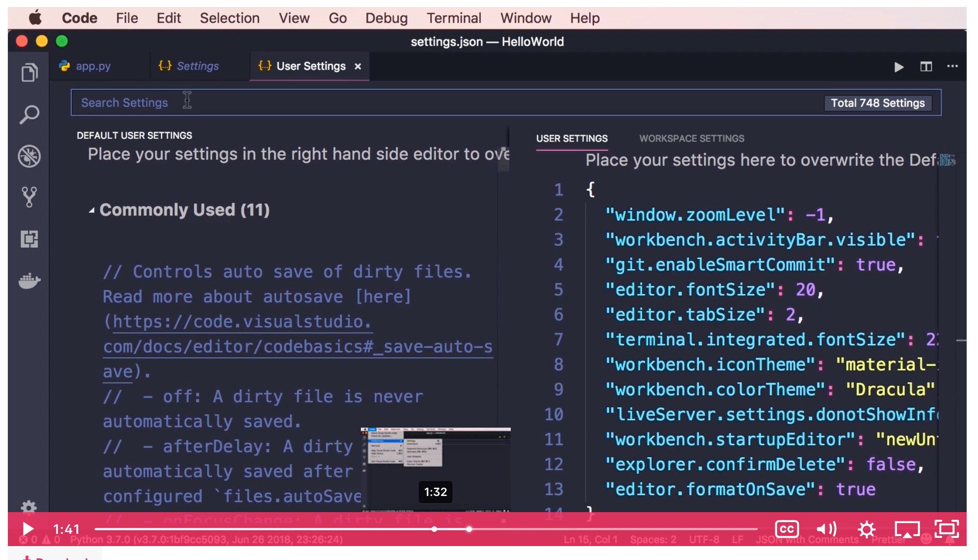The width and height of the screenshot is (978, 560).
Task: Close the User Settings tab
Action: pyautogui.click(x=358, y=67)
